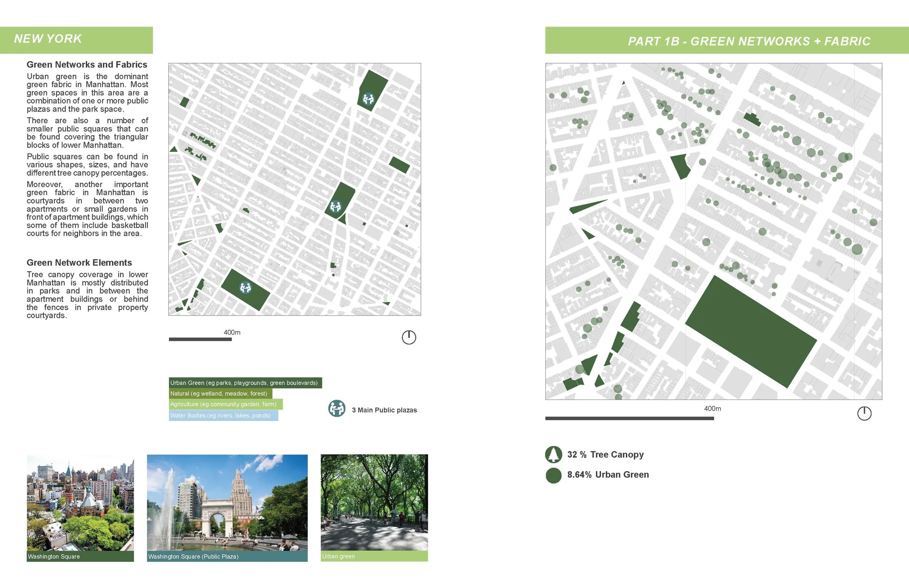Viewport: 909px width, 588px height.
Task: Click the plaza icon in the top-right park of left map
Action: tap(368, 99)
